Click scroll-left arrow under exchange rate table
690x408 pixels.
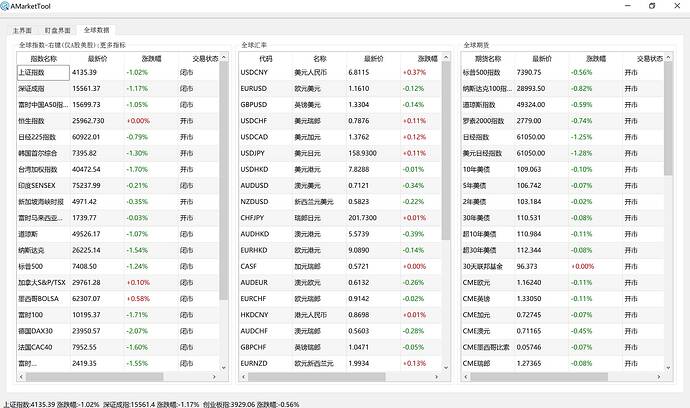[x=243, y=377]
